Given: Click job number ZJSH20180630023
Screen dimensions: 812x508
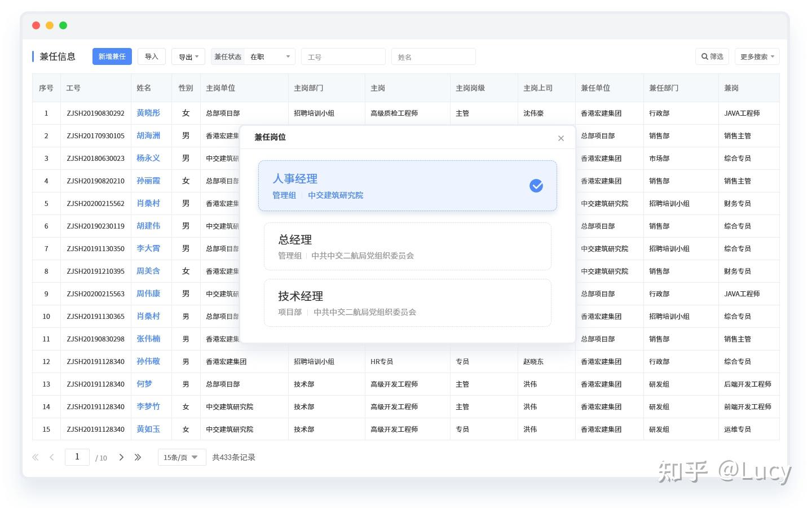Looking at the screenshot, I should click(95, 158).
